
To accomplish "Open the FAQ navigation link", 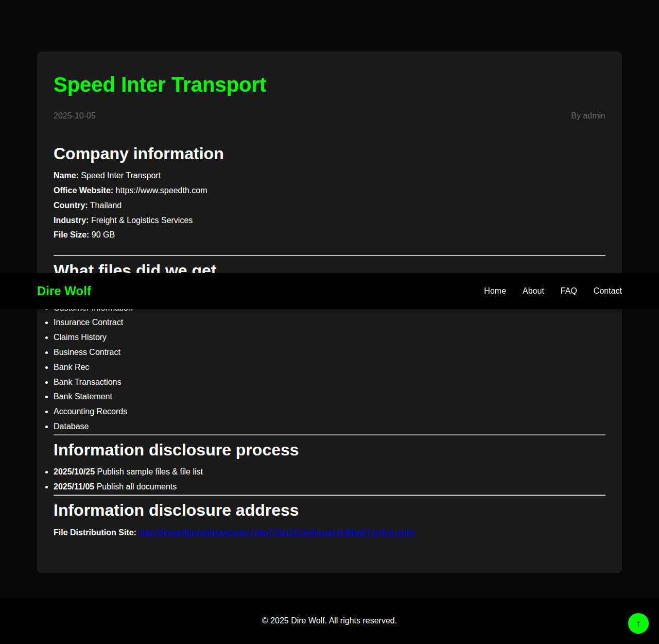I will click(568, 291).
